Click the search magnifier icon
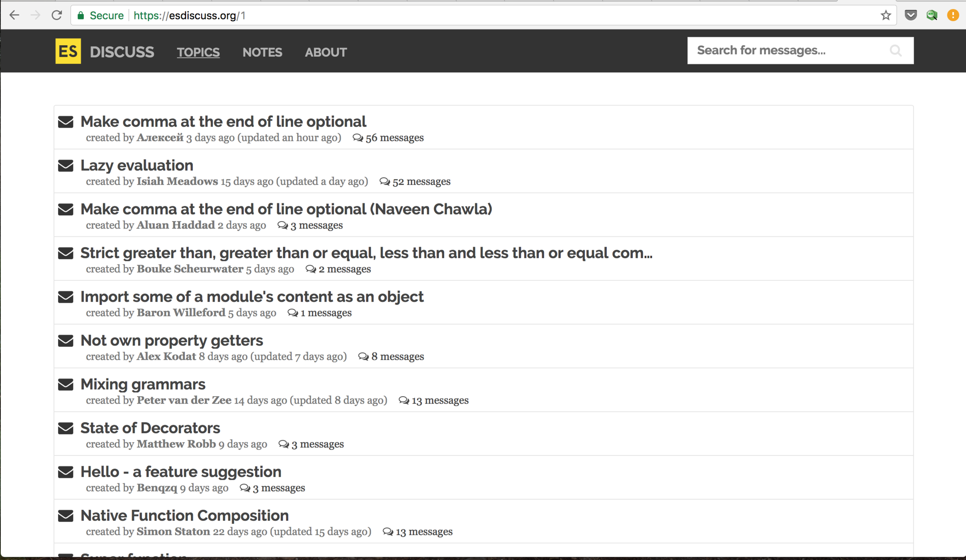This screenshot has width=966, height=560. (x=895, y=51)
